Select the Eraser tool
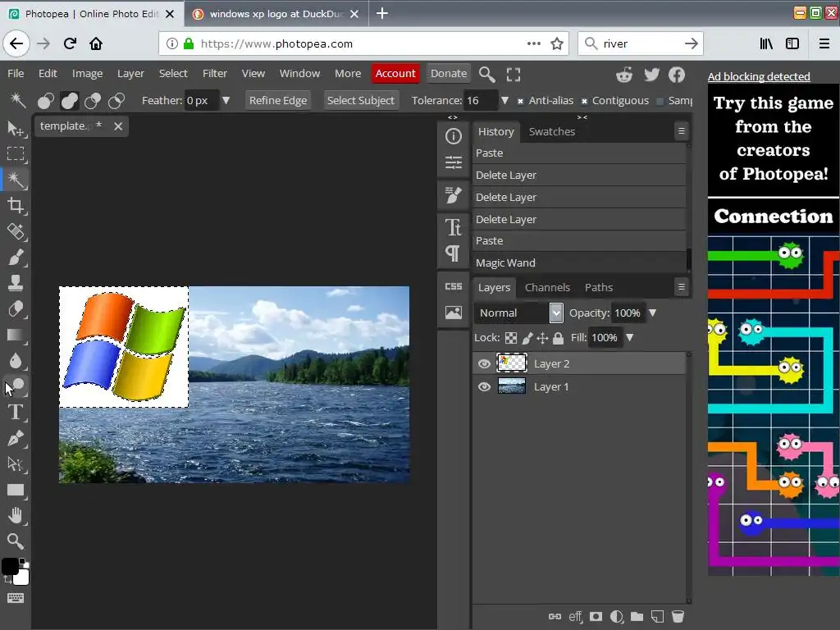840x630 pixels. pyautogui.click(x=15, y=309)
